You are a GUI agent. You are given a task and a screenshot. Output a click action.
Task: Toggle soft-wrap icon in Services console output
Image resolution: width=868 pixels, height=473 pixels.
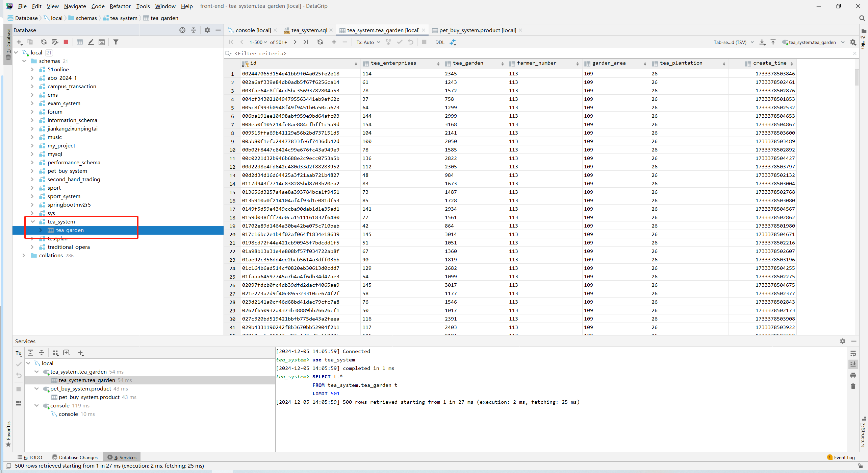coord(853,354)
